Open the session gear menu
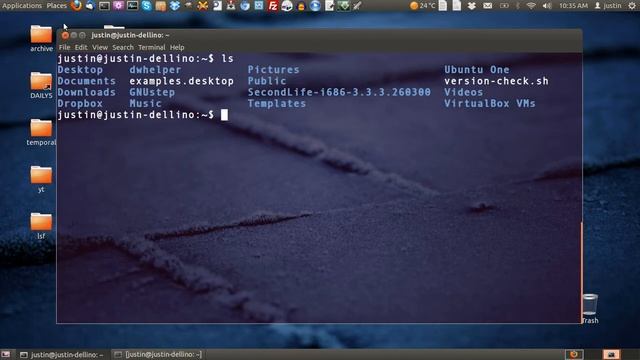Viewport: 640px width, 360px height. 632,6
